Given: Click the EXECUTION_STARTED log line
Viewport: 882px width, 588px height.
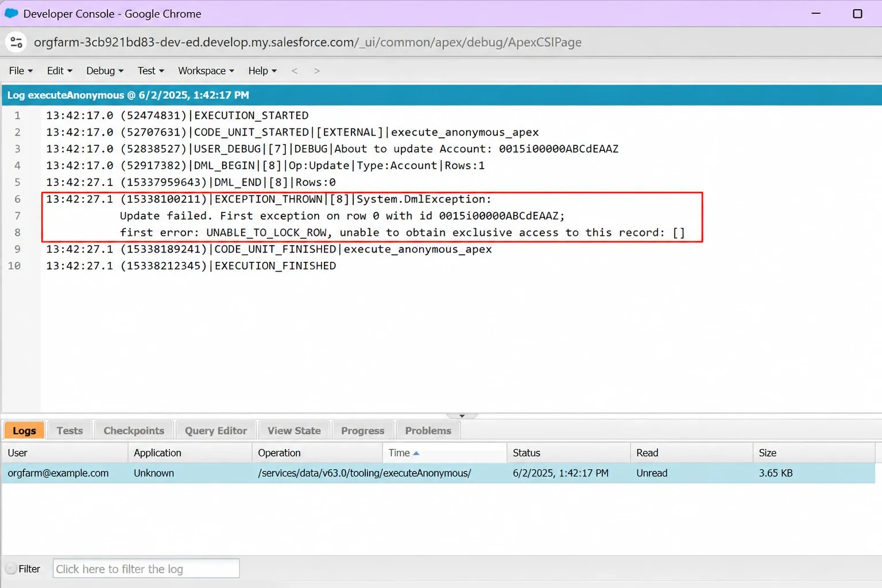Looking at the screenshot, I should [x=177, y=115].
